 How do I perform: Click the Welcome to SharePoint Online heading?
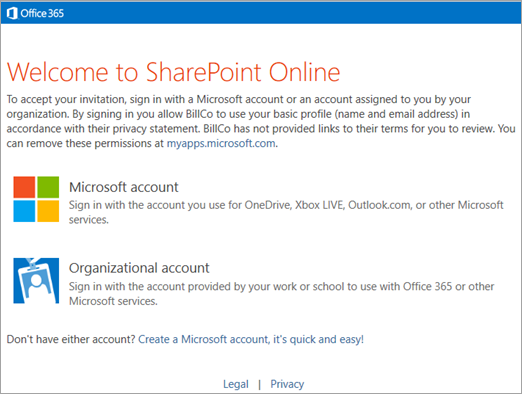coord(173,72)
